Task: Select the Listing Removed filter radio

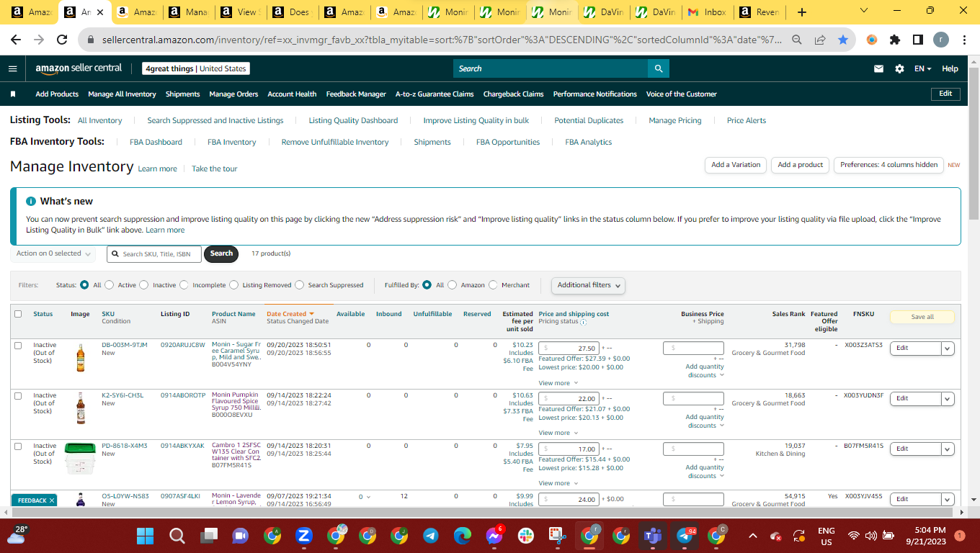Action: tap(233, 285)
